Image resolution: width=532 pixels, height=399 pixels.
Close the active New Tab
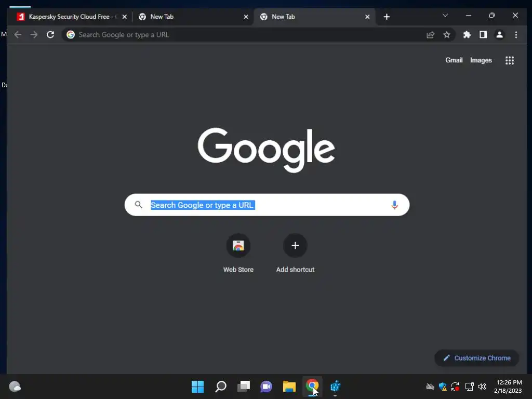367,17
